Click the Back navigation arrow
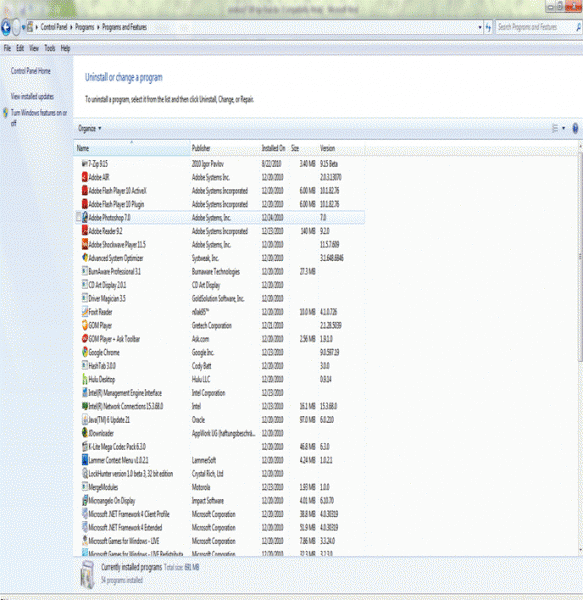583x600 pixels. (x=6, y=27)
